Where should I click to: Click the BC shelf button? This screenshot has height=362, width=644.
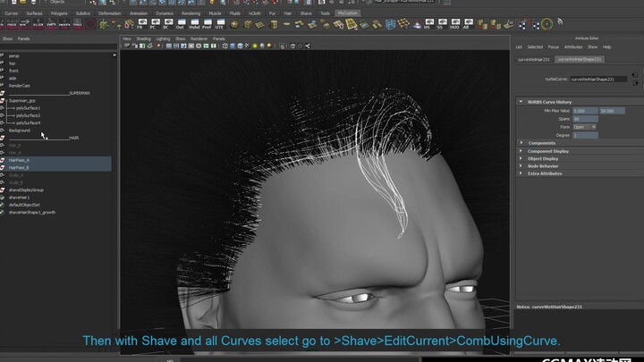pyautogui.click(x=168, y=24)
